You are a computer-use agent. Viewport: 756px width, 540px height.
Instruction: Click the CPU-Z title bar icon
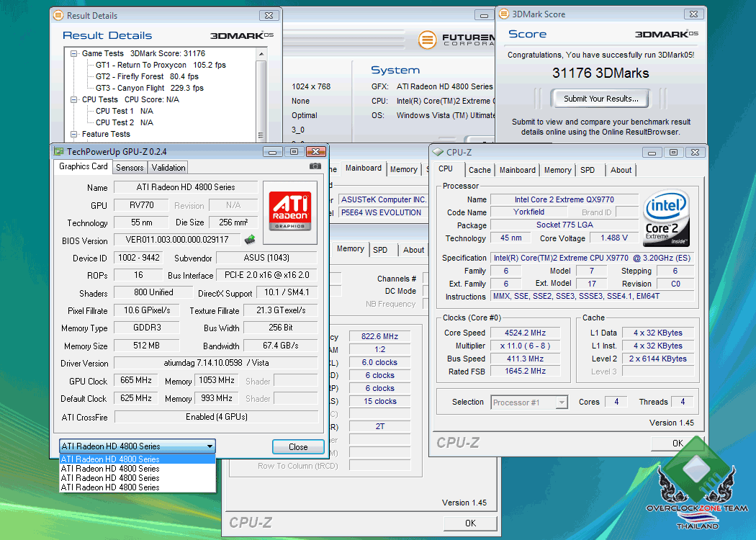[x=438, y=153]
